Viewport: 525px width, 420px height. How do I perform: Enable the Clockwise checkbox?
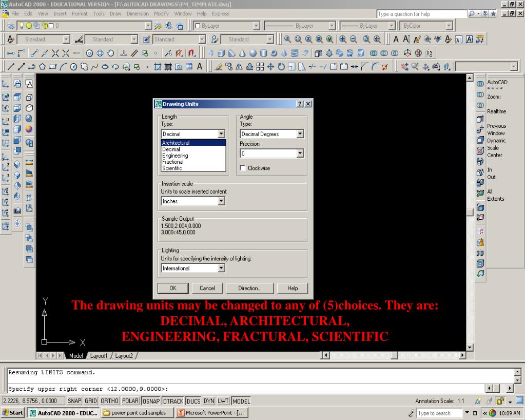243,168
